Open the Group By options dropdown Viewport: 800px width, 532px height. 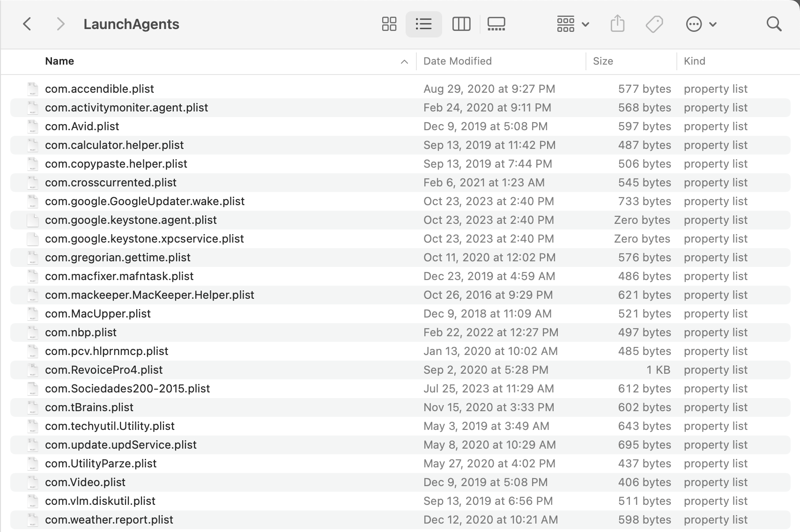coord(573,24)
